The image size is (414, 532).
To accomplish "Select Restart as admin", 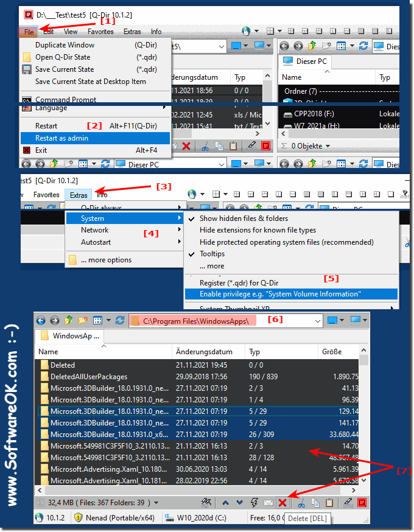I will [96, 138].
